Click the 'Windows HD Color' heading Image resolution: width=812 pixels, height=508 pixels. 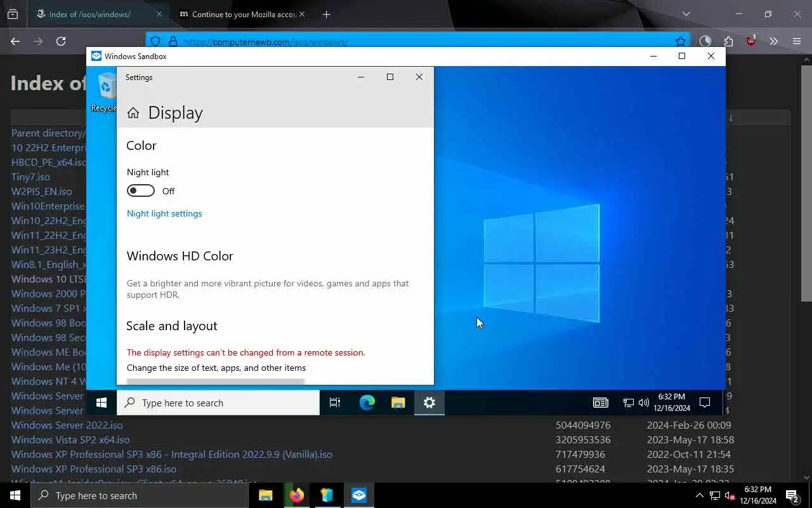(180, 256)
